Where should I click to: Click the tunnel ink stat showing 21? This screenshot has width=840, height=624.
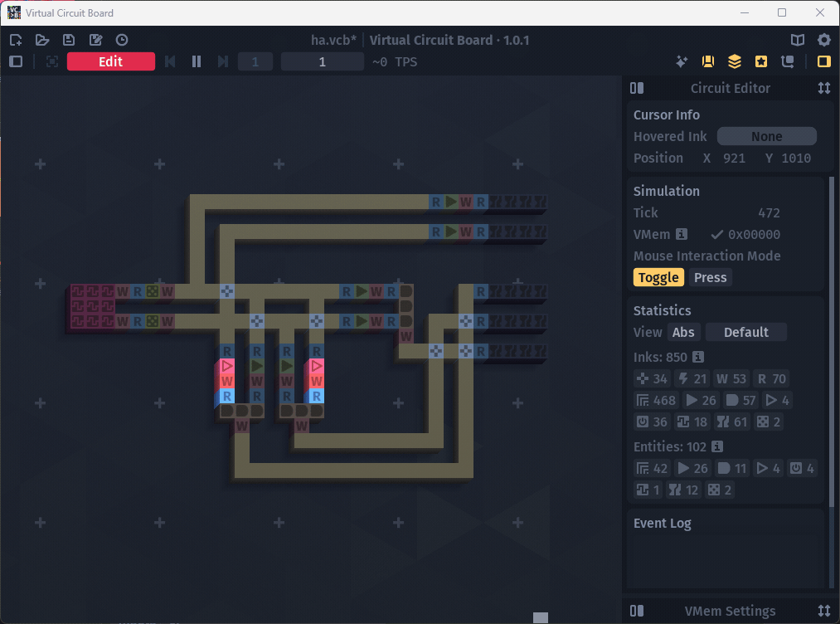(692, 378)
